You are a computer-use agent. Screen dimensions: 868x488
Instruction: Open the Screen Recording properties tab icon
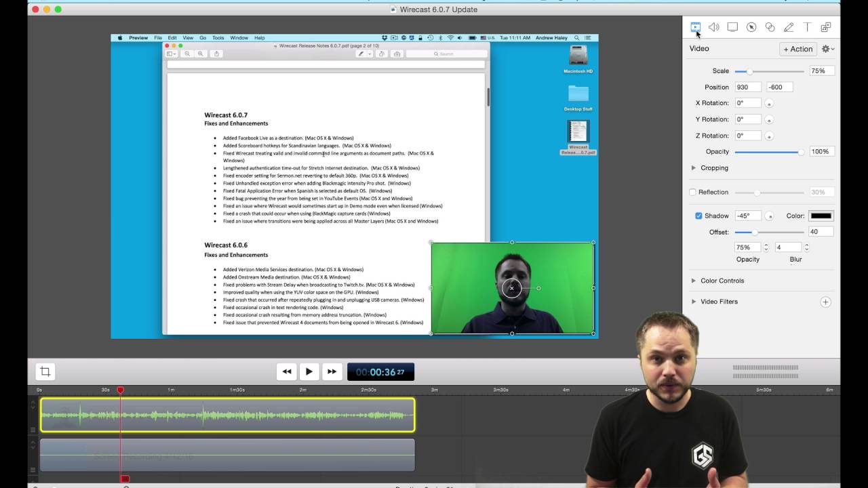coord(732,27)
